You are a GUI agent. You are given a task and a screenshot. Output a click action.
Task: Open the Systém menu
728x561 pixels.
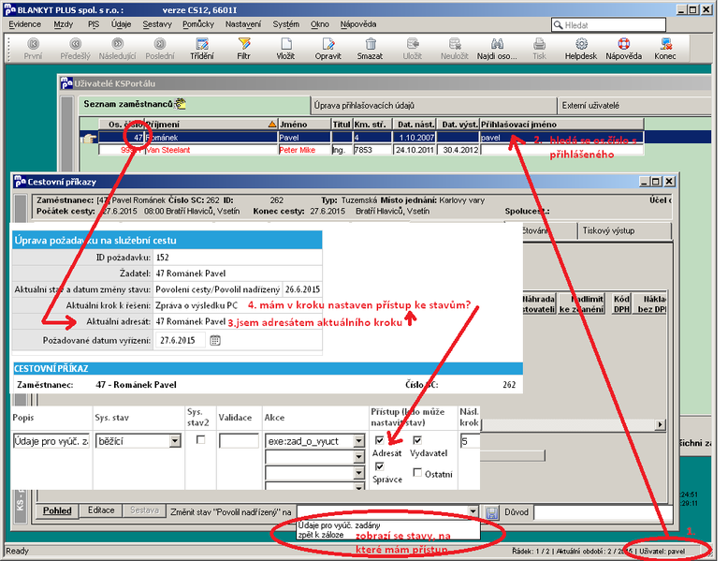286,24
